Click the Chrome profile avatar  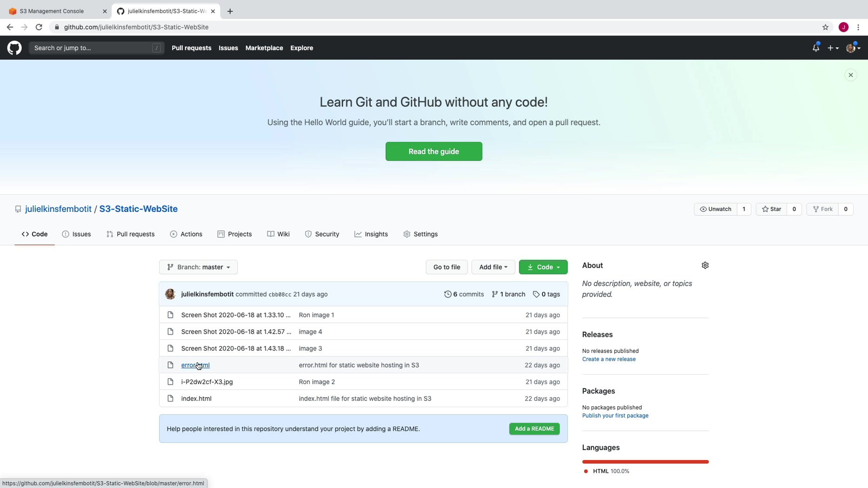(844, 27)
